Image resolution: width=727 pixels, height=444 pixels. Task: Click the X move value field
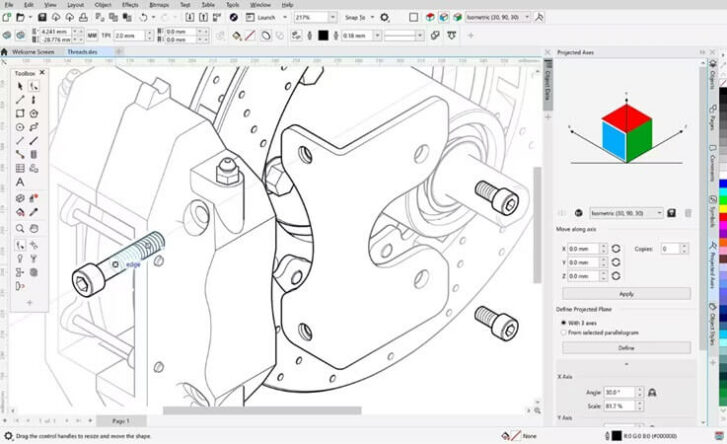(584, 249)
